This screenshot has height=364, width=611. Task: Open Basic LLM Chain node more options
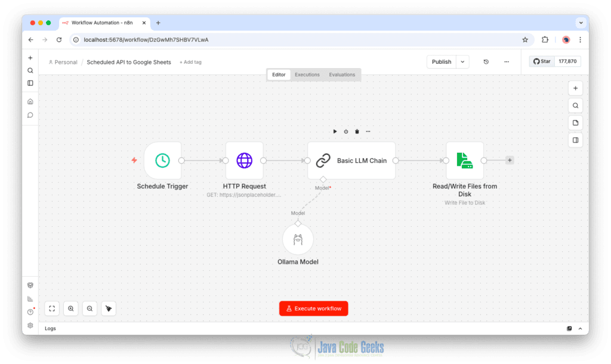point(368,131)
